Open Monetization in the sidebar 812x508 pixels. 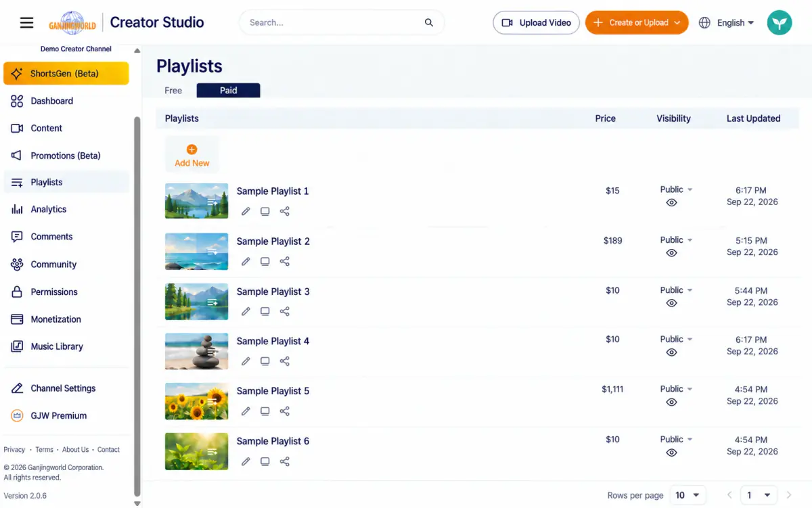66,319
